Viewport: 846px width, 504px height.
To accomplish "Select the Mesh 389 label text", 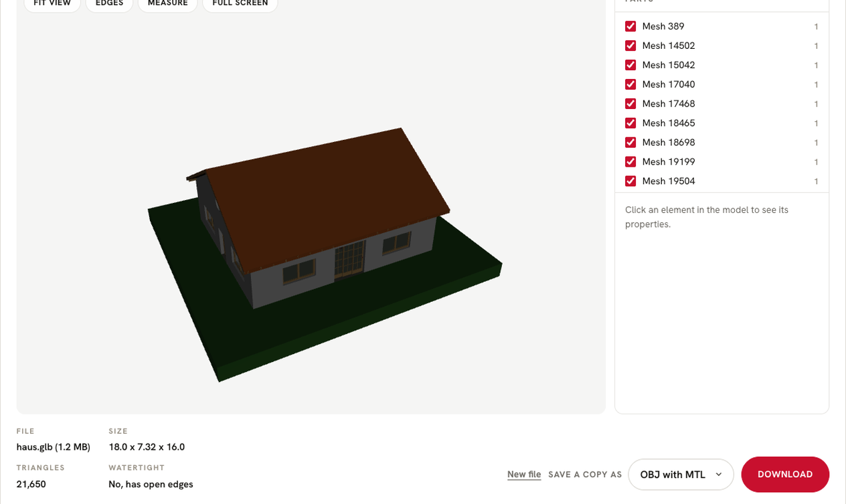I will coord(663,26).
